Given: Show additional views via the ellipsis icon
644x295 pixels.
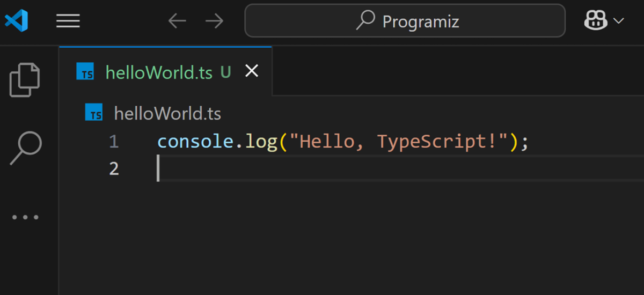Looking at the screenshot, I should click(x=25, y=217).
